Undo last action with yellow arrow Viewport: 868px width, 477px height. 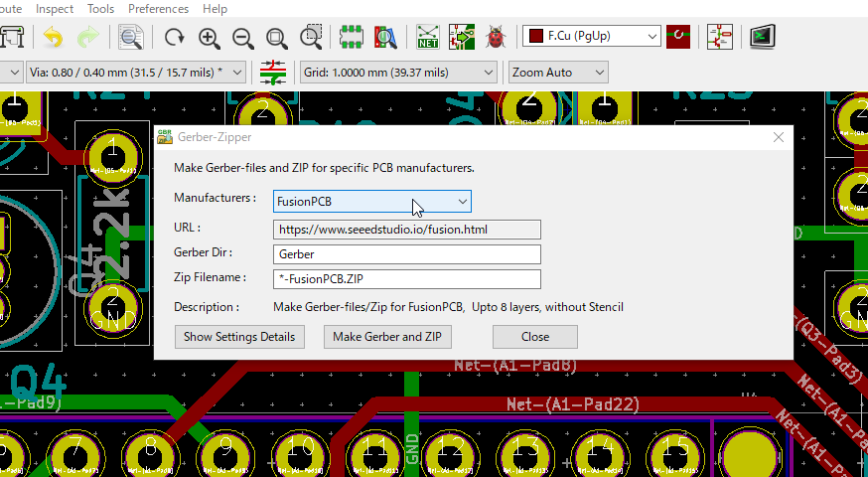pos(54,37)
